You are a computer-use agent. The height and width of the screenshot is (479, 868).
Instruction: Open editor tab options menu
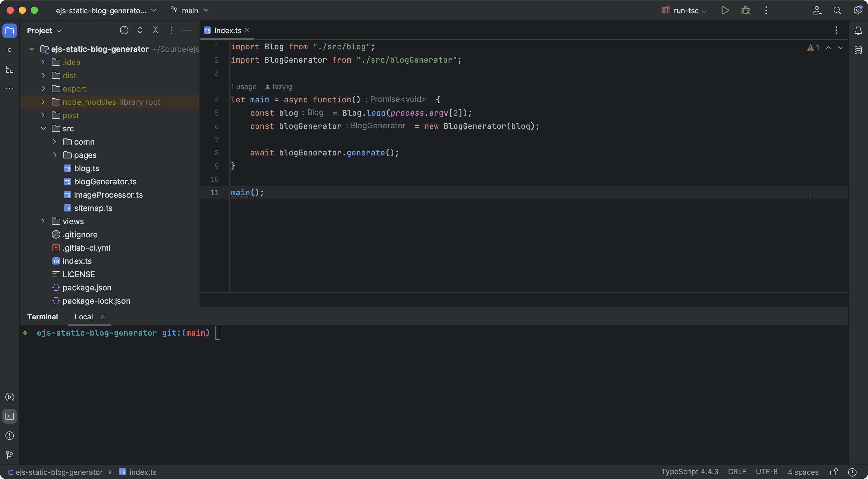click(837, 30)
